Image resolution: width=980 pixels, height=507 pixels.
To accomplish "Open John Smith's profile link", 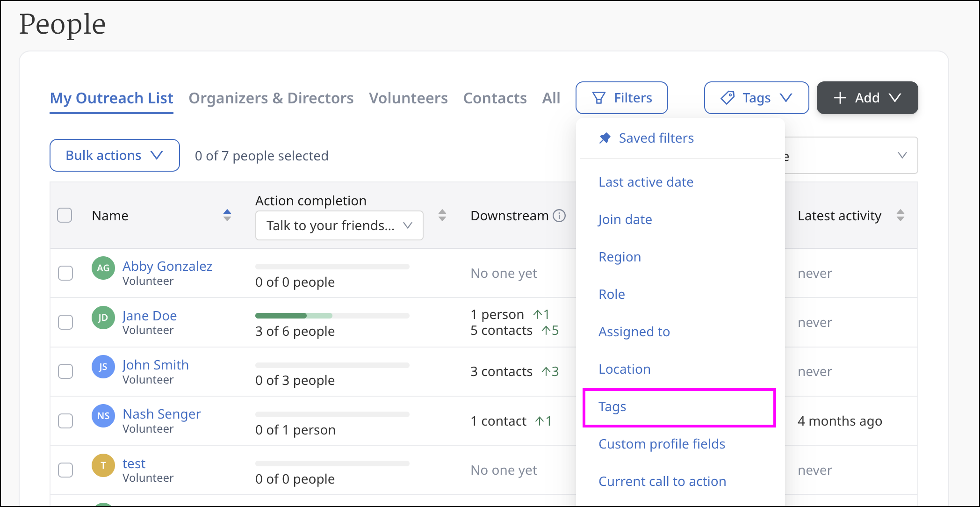I will pyautogui.click(x=156, y=365).
